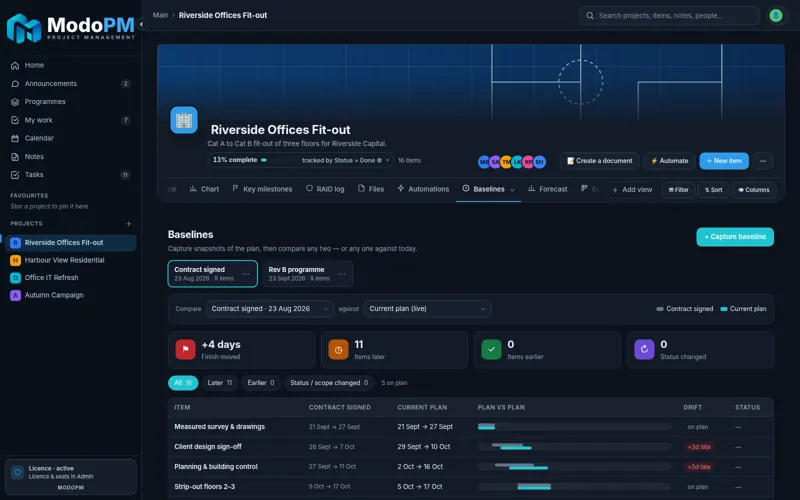The height and width of the screenshot is (500, 800).
Task: Open Tasks in the sidebar
Action: point(70,174)
